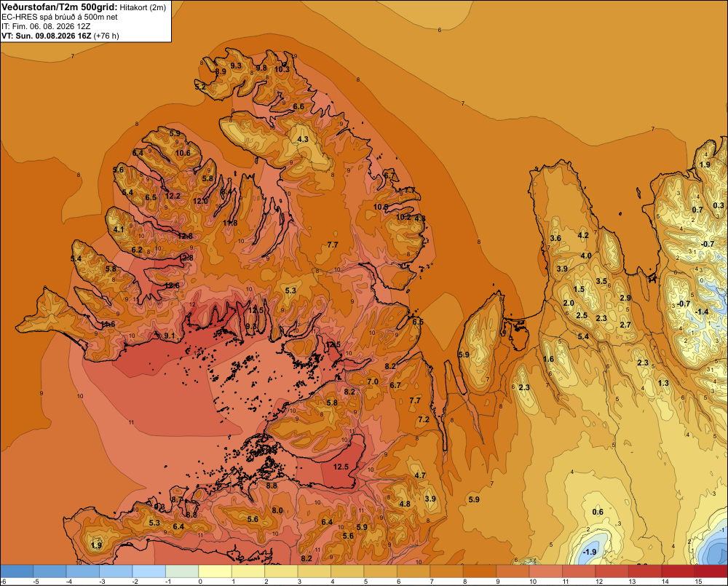The height and width of the screenshot is (586, 728).
Task: Click the 6.2 temperature value
Action: point(137,250)
